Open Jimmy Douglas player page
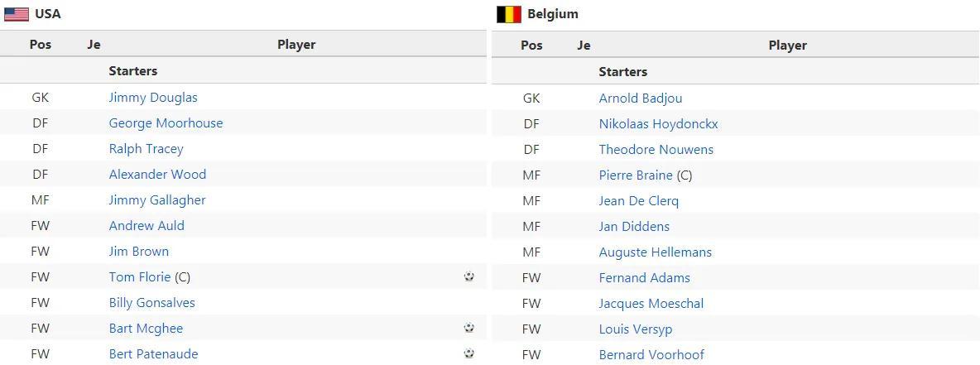 153,98
